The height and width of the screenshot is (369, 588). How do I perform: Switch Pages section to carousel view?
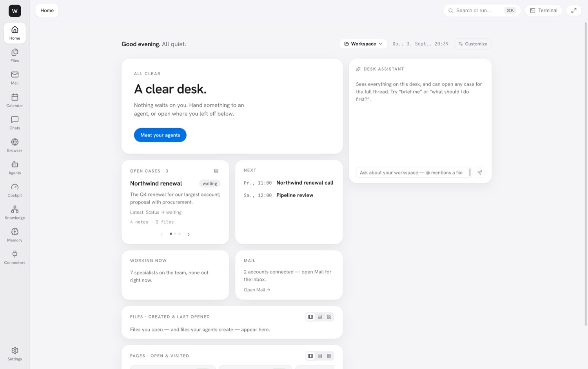coord(310,356)
